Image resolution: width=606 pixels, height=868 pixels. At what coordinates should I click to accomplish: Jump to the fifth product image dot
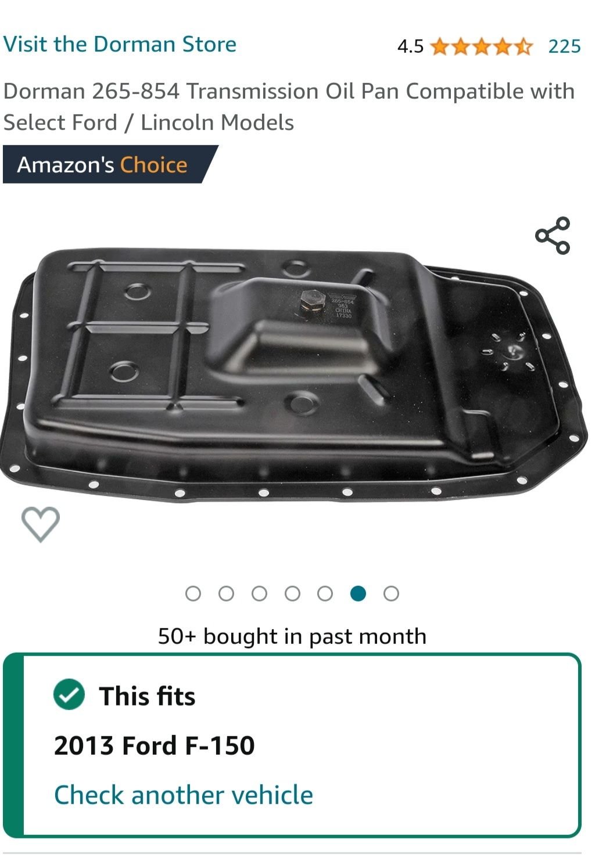point(325,593)
